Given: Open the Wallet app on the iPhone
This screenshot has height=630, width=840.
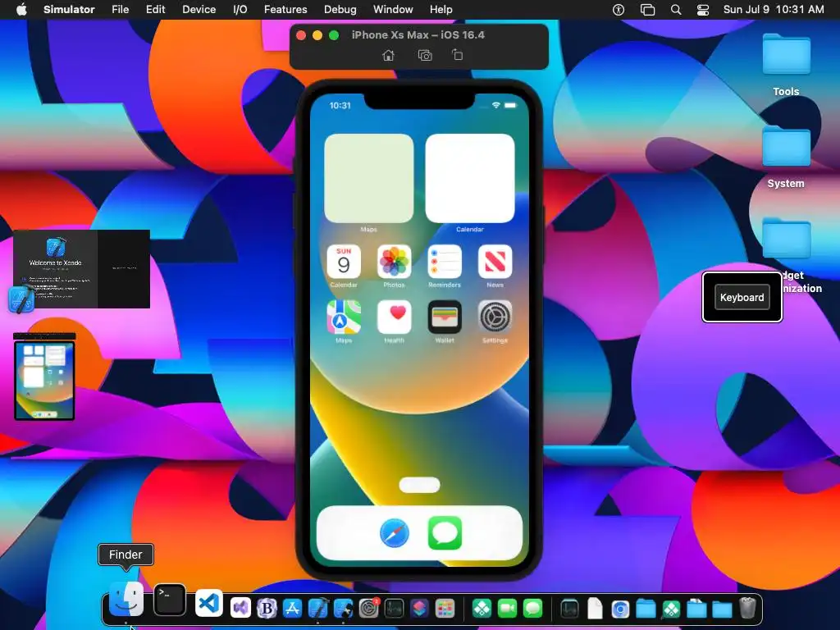Looking at the screenshot, I should tap(445, 317).
